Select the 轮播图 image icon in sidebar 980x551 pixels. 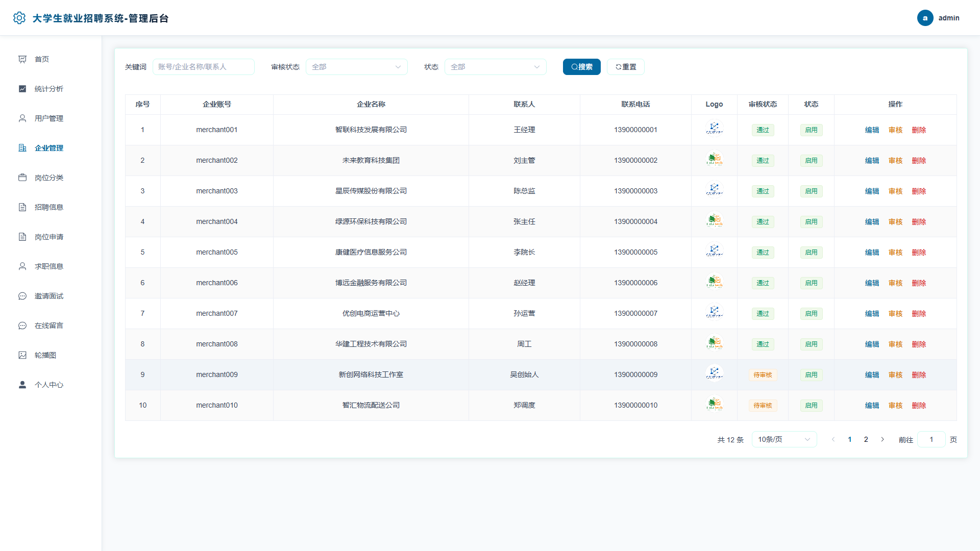[x=22, y=355]
